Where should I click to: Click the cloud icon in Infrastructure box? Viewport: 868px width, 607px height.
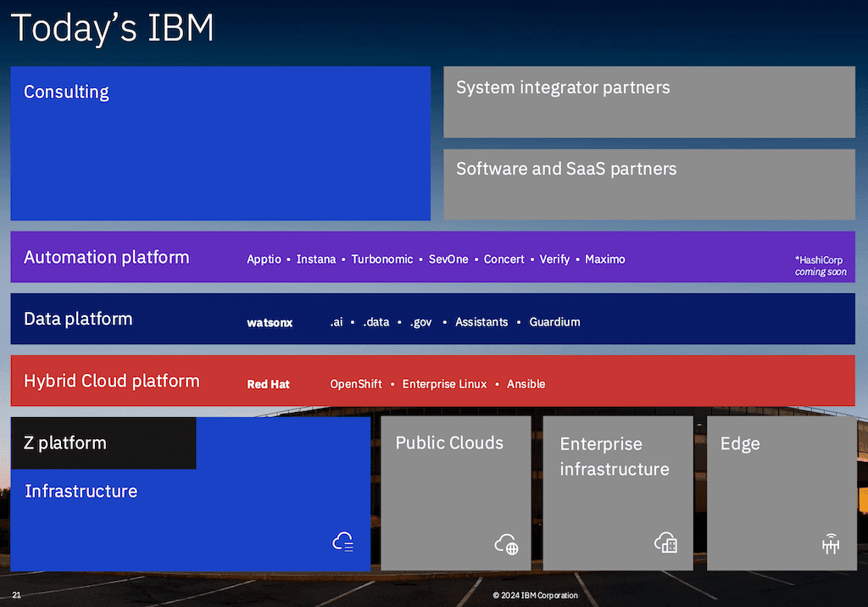pyautogui.click(x=342, y=543)
